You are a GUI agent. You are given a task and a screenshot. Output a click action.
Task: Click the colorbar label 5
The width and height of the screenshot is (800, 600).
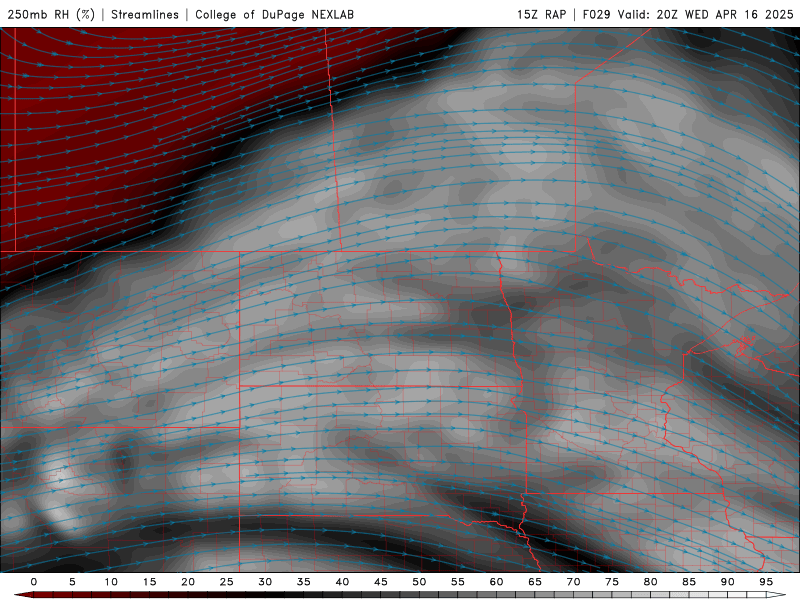click(72, 582)
